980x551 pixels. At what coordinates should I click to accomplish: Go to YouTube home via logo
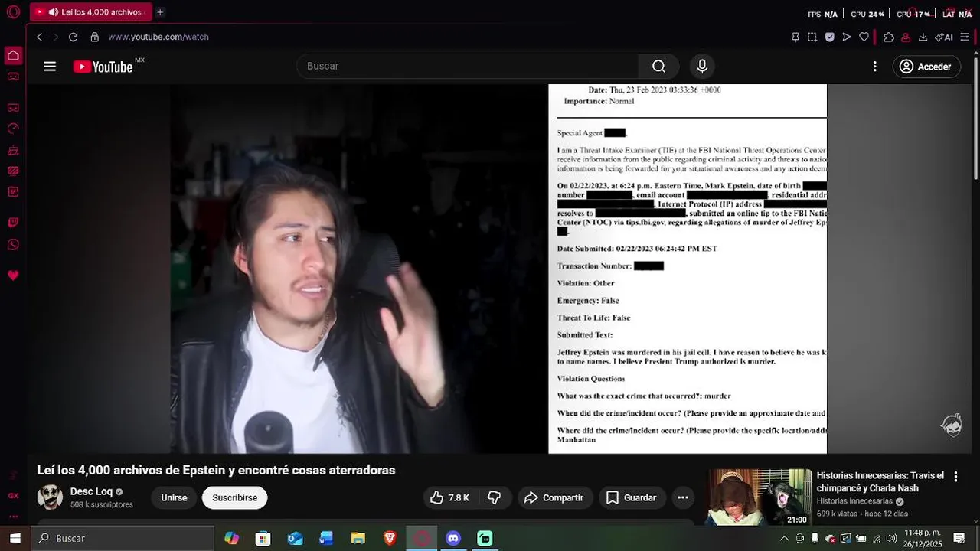(103, 67)
